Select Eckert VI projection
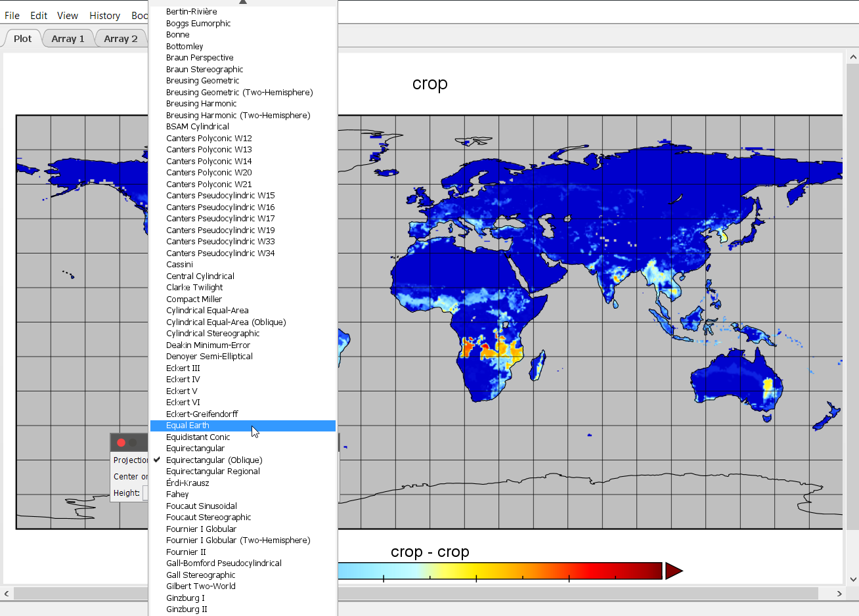This screenshot has height=616, width=859. 243,403
